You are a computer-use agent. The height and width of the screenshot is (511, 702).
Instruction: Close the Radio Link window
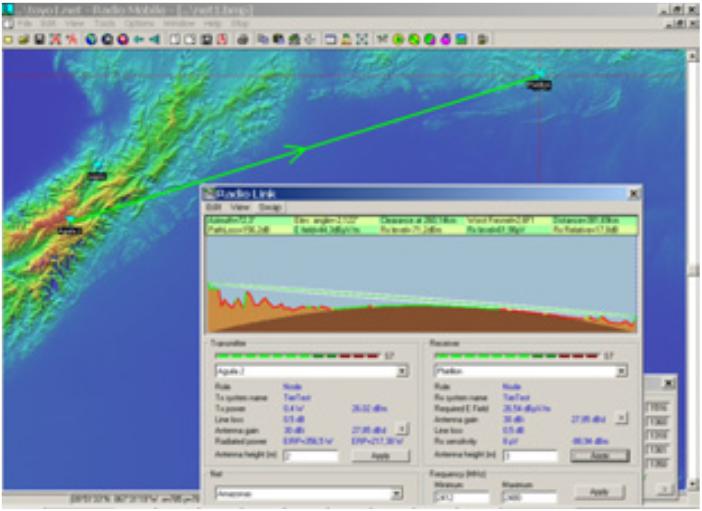[x=633, y=193]
